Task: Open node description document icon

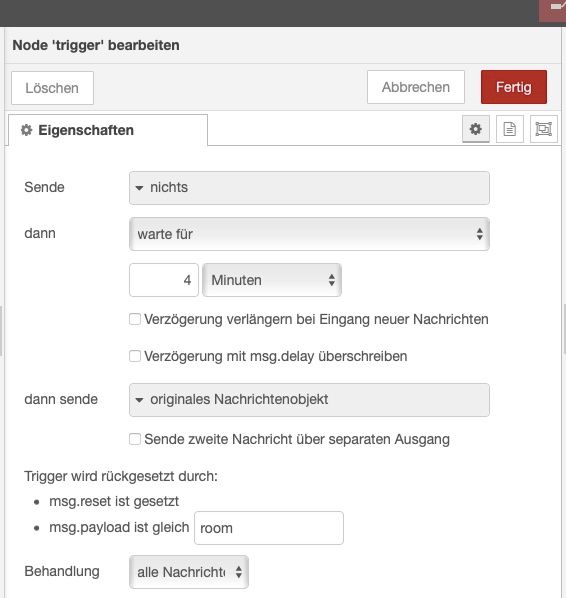Action: pos(510,129)
